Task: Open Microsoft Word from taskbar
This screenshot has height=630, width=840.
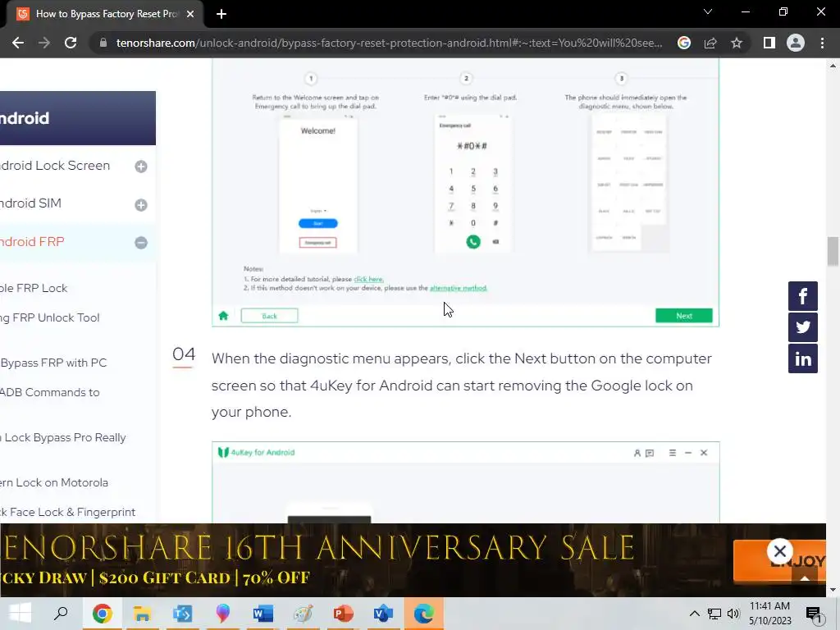Action: coord(262,614)
